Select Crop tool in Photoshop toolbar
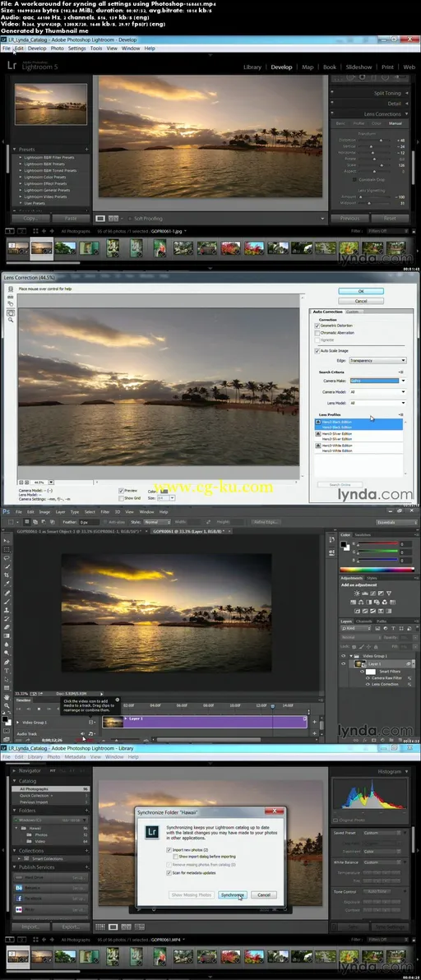The image size is (421, 980). pyautogui.click(x=7, y=575)
